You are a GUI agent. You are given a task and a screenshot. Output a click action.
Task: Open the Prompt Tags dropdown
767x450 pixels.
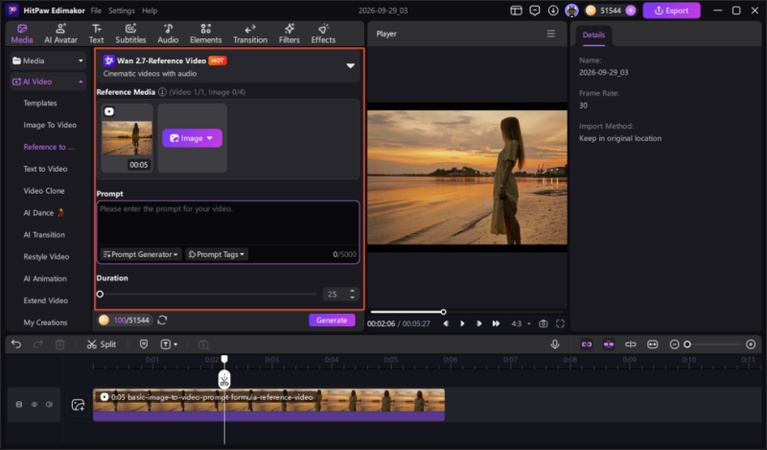click(x=216, y=254)
